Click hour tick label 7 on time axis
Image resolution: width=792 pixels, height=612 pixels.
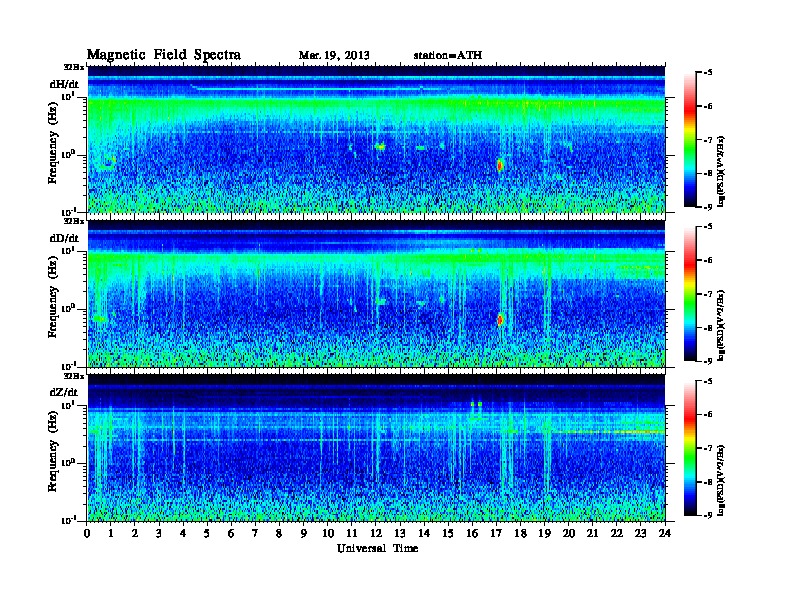tap(255, 533)
